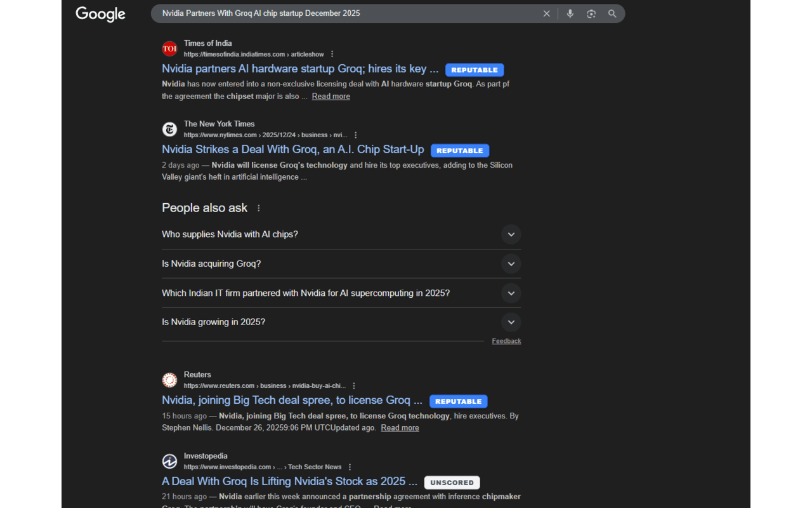The image size is (812, 508).
Task: Expand "Is Nvidia growing in 2025?" question
Action: coord(341,322)
